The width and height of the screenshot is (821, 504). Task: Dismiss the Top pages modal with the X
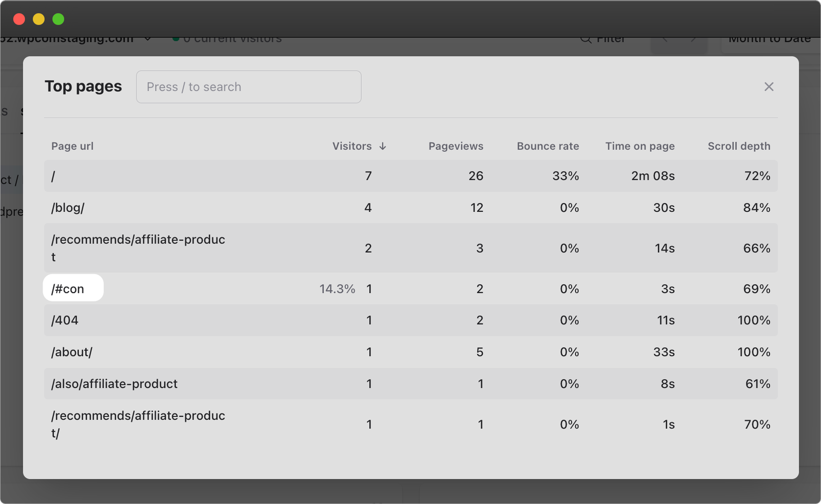[x=768, y=87]
